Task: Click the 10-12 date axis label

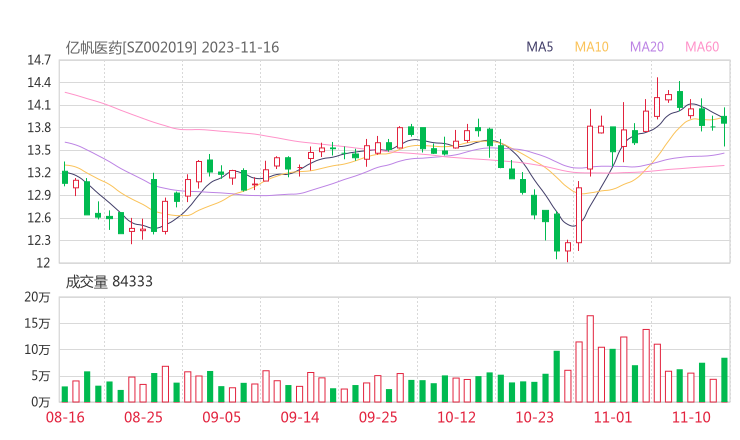Action: [456, 417]
